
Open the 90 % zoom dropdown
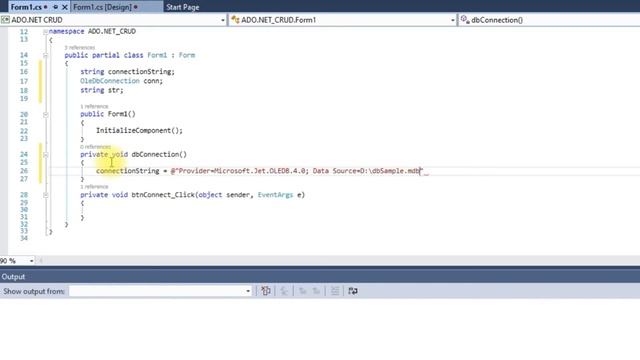(x=31, y=260)
